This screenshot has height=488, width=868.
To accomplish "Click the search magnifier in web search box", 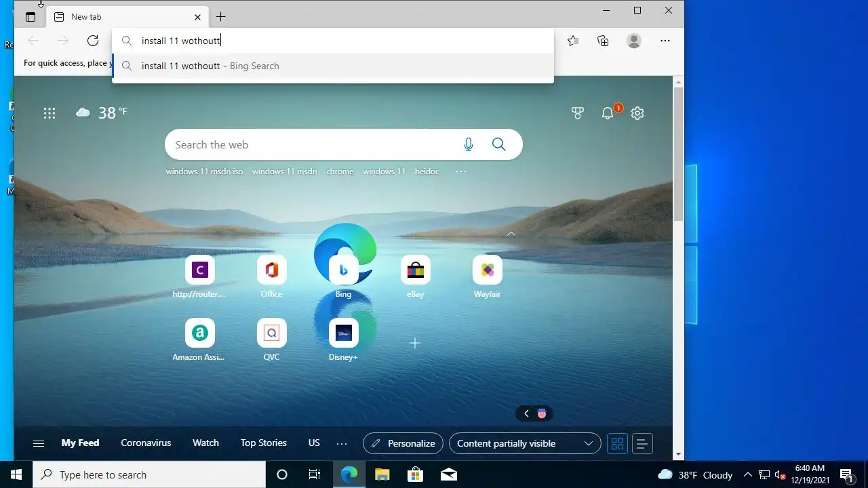I will [x=499, y=144].
